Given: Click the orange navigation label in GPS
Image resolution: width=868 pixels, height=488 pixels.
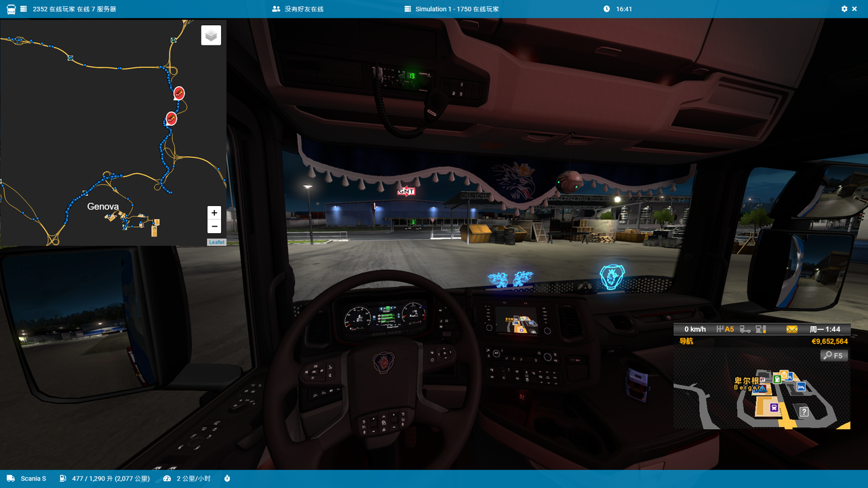Looking at the screenshot, I should click(x=686, y=342).
